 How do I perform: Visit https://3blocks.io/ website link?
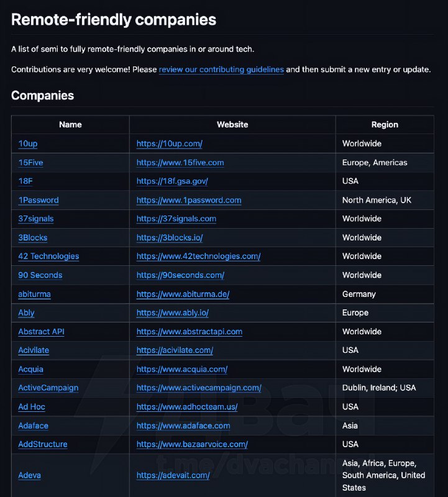tap(170, 238)
